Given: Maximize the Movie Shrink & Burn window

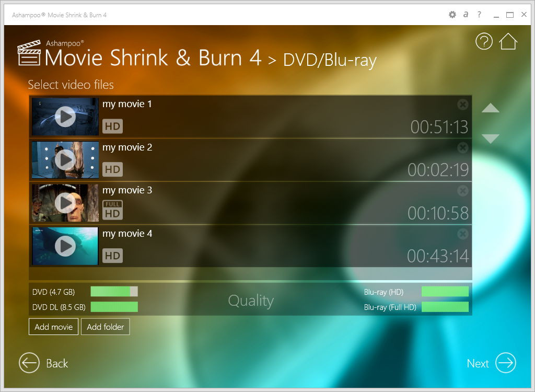Looking at the screenshot, I should pyautogui.click(x=510, y=15).
